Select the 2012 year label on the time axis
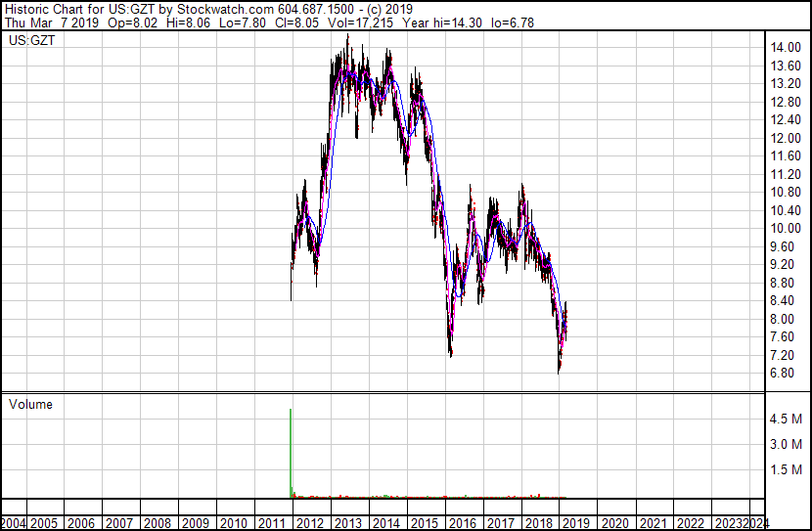The width and height of the screenshot is (812, 531). click(310, 523)
